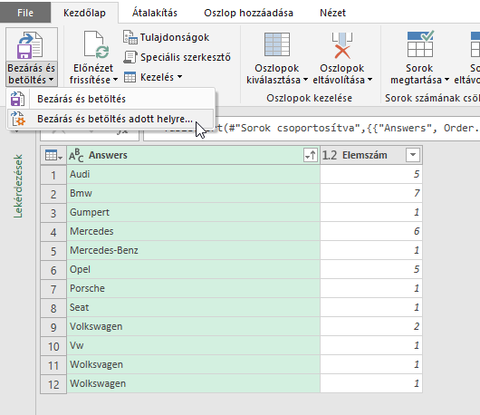Click the Sorok megtartása icon
This screenshot has width=480, height=415.
pyautogui.click(x=420, y=44)
